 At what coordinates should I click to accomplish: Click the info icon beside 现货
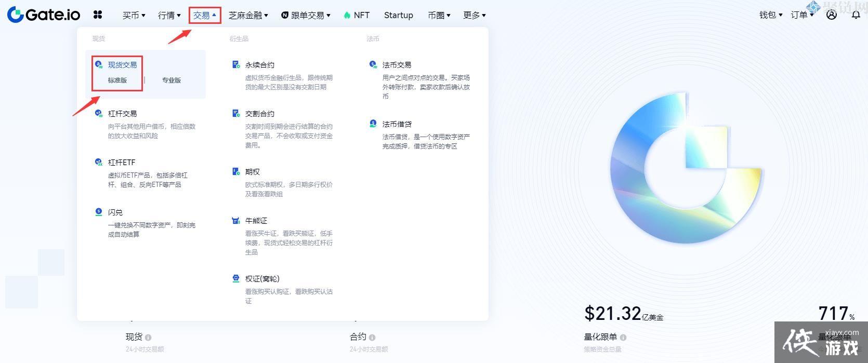click(x=148, y=337)
